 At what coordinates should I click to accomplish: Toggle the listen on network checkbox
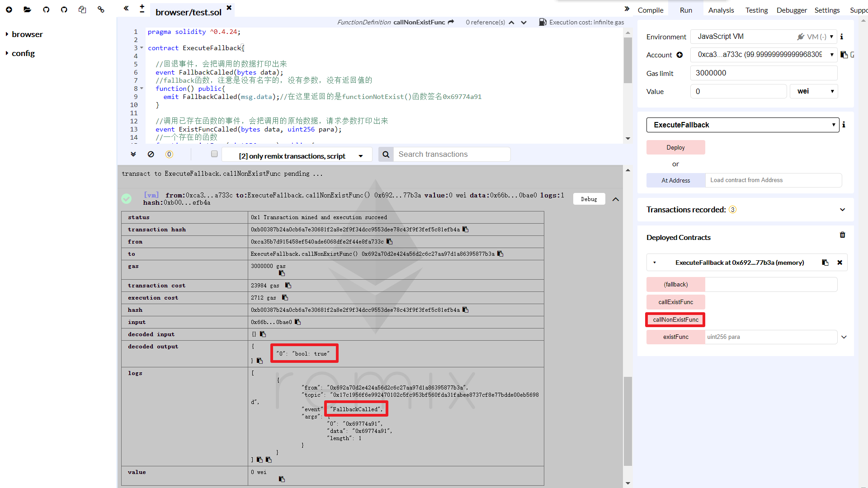(214, 154)
